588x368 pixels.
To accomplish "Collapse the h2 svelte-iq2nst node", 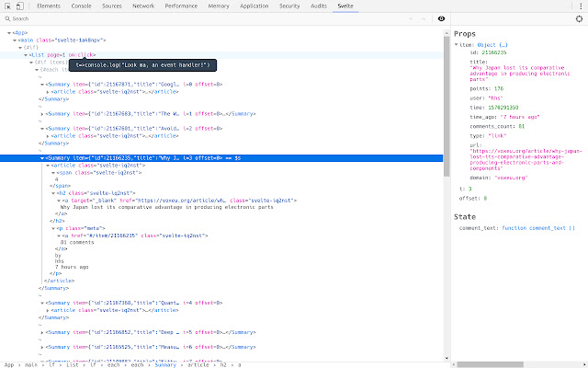I will [53, 193].
